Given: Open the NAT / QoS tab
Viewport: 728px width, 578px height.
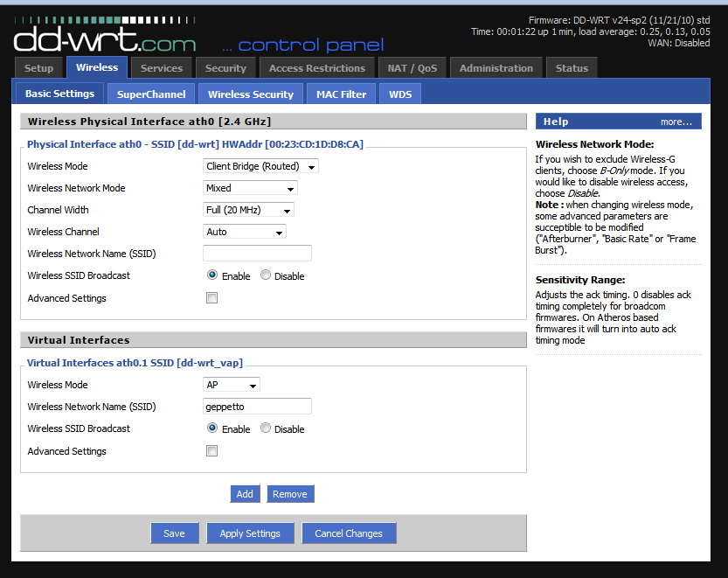Looking at the screenshot, I should pyautogui.click(x=413, y=68).
